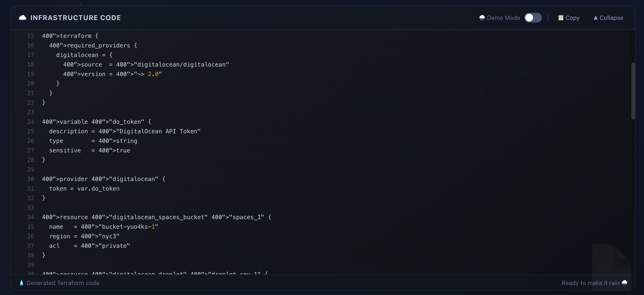Click the orange 2.0 version number
The height and width of the screenshot is (295, 644).
(153, 74)
